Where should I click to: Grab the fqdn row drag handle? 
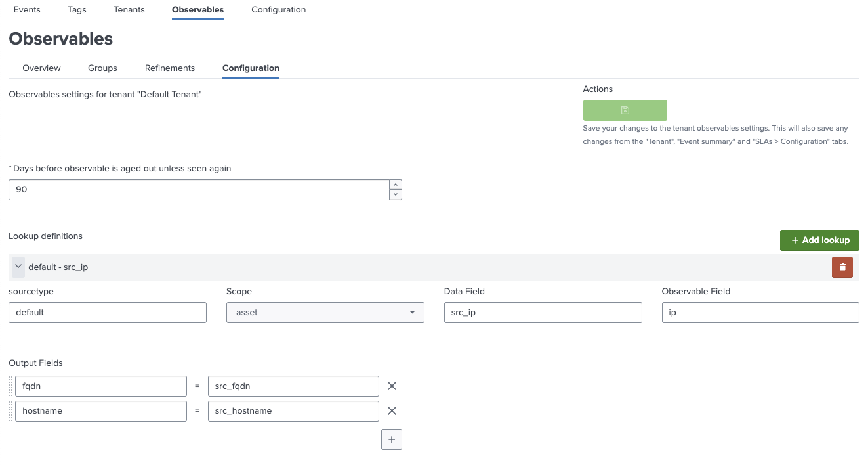tap(11, 386)
